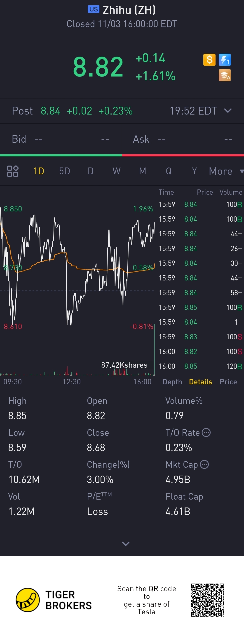Image resolution: width=244 pixels, height=644 pixels.
Task: Tap the Low value 8.59
Action: (x=17, y=448)
